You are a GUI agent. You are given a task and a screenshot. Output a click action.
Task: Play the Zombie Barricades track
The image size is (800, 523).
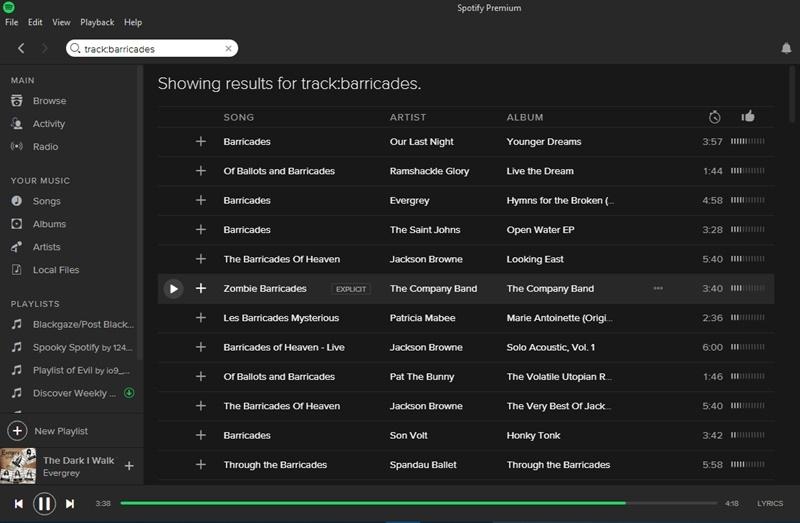173,289
